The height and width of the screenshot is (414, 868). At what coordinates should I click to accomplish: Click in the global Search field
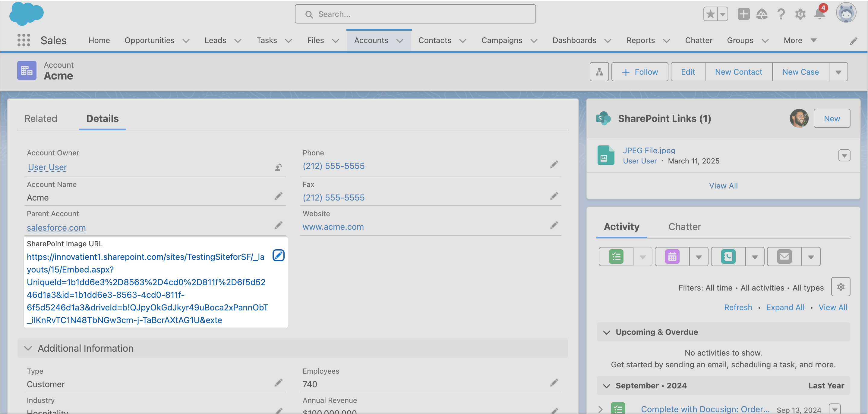[x=415, y=14]
